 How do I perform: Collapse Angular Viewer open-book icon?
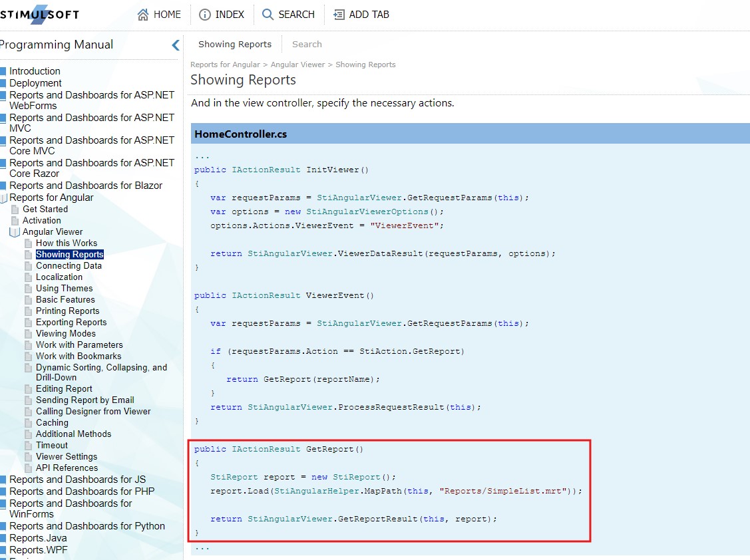tap(15, 232)
